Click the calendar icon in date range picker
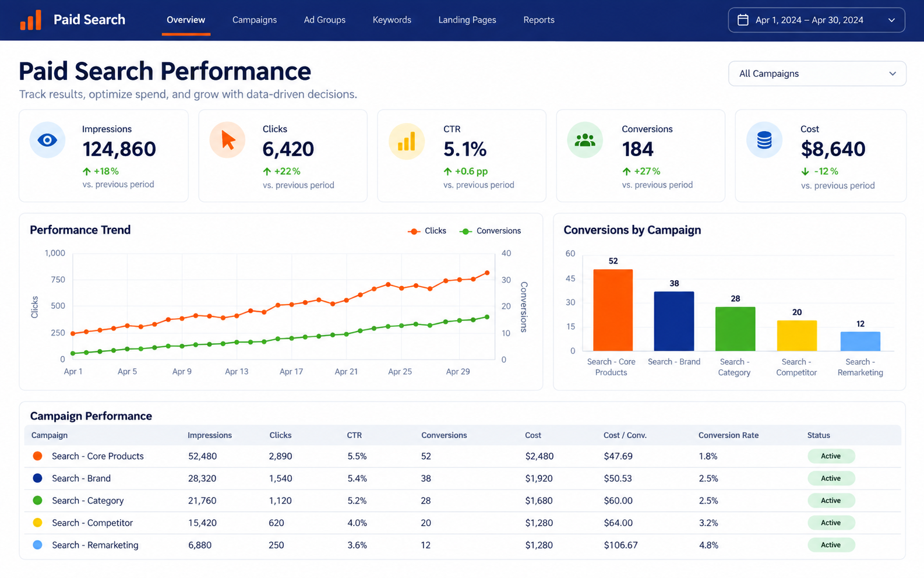This screenshot has height=578, width=924. (743, 20)
